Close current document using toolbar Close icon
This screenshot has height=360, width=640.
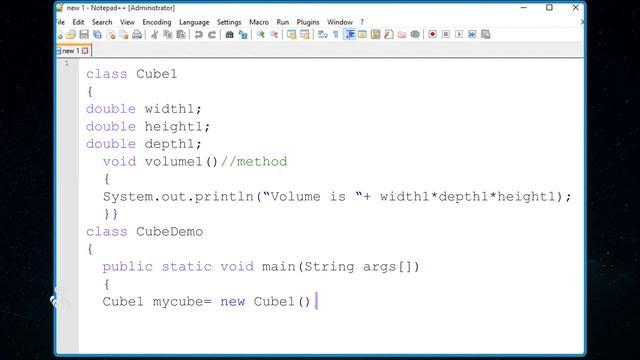111,35
